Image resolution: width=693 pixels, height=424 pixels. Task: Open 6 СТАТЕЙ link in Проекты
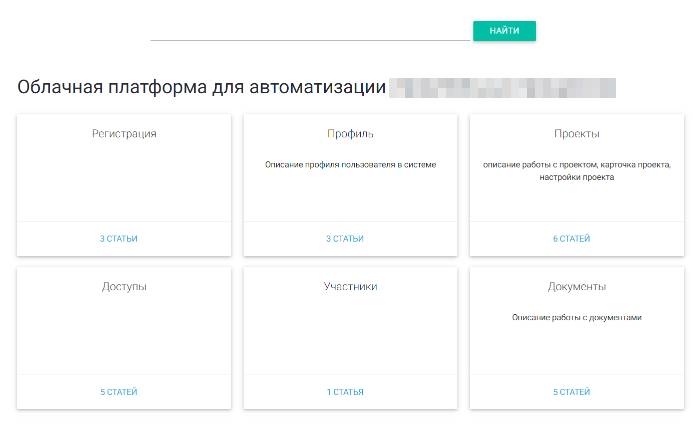point(571,239)
